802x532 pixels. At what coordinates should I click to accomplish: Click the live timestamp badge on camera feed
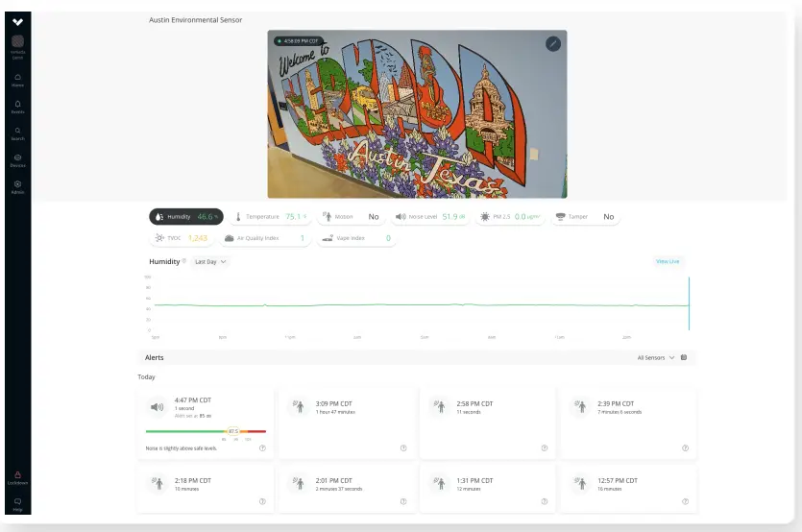[x=298, y=41]
